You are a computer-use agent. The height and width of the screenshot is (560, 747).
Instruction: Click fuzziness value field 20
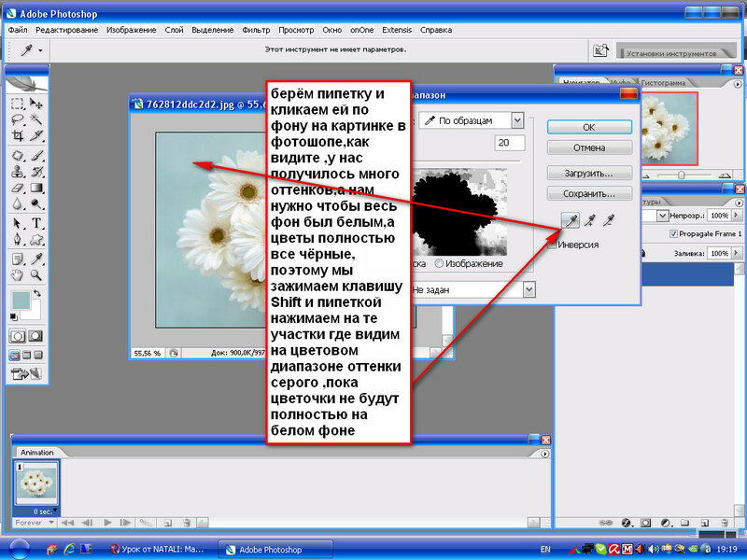coord(510,143)
